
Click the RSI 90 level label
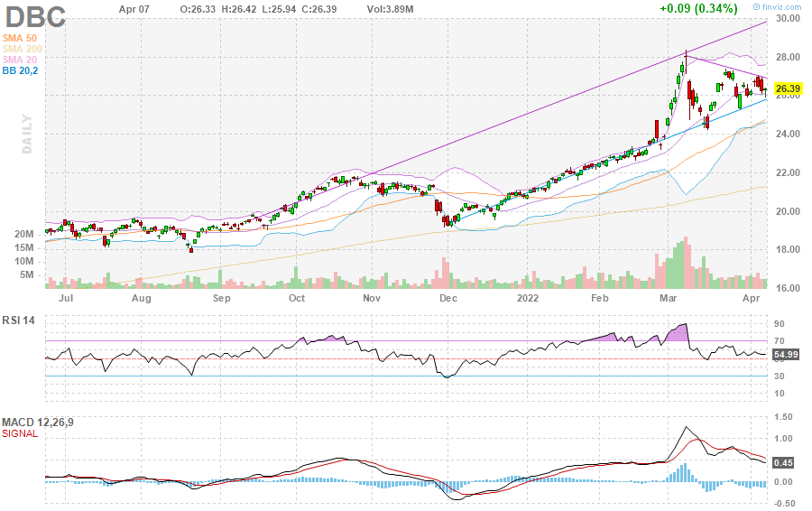point(780,324)
